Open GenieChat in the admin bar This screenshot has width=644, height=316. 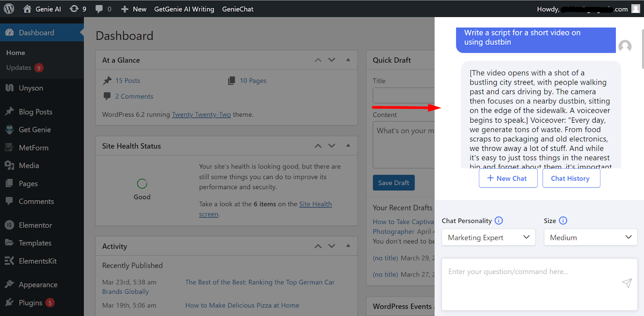pos(237,9)
